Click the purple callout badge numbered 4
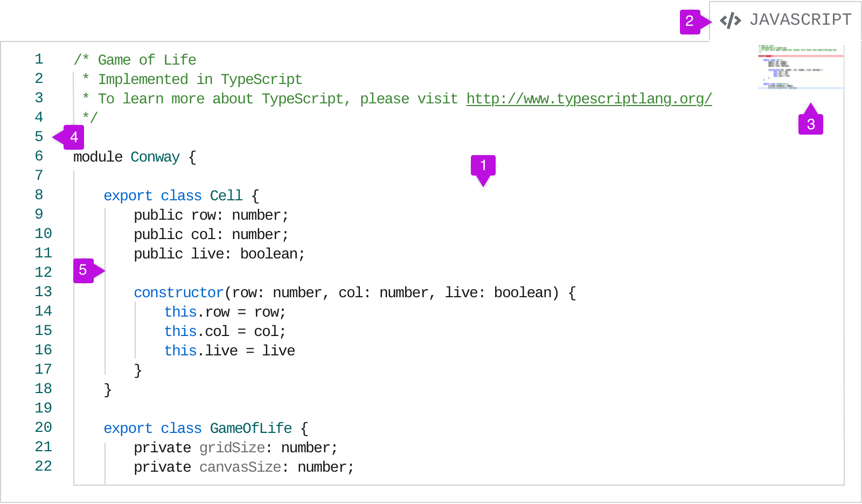Image resolution: width=862 pixels, height=504 pixels. point(74,137)
